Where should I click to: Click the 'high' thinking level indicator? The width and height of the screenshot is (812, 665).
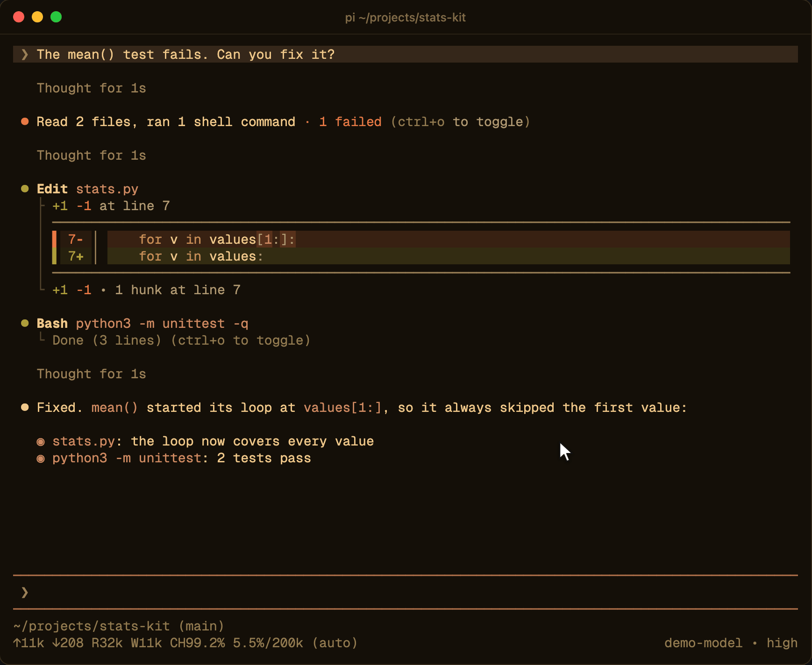point(782,643)
